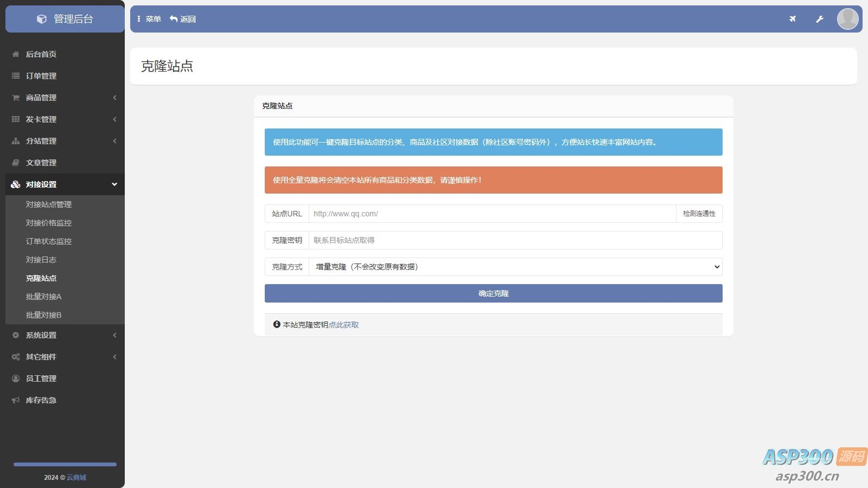
Task: Click the cube logo beside 管理后台
Action: (x=42, y=19)
